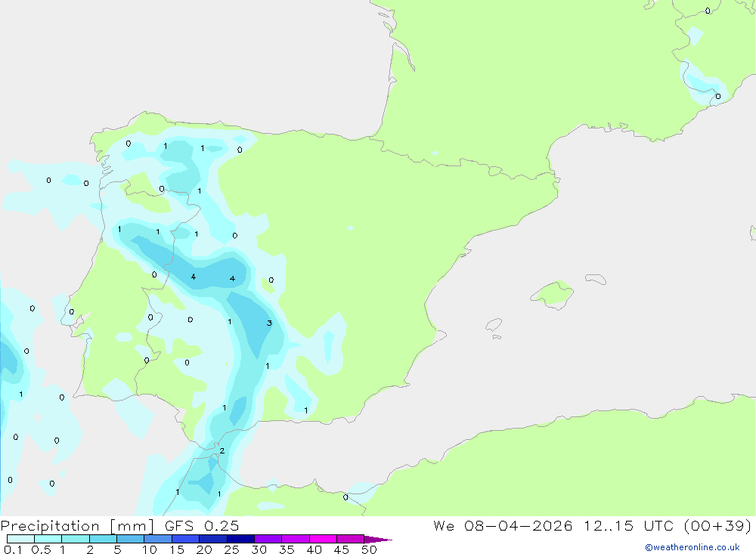The height and width of the screenshot is (554, 756).
Task: Click the precipitation value "3" on the map
Action: pos(269,323)
